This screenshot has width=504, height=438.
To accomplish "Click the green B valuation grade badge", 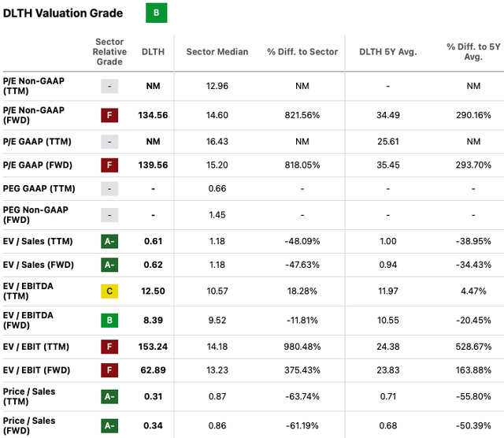I will pyautogui.click(x=156, y=13).
